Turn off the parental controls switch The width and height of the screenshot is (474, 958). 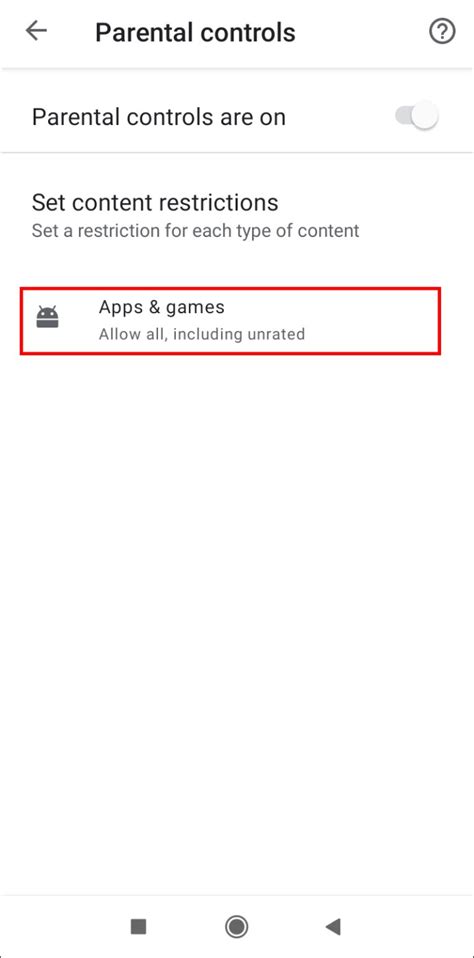point(417,116)
